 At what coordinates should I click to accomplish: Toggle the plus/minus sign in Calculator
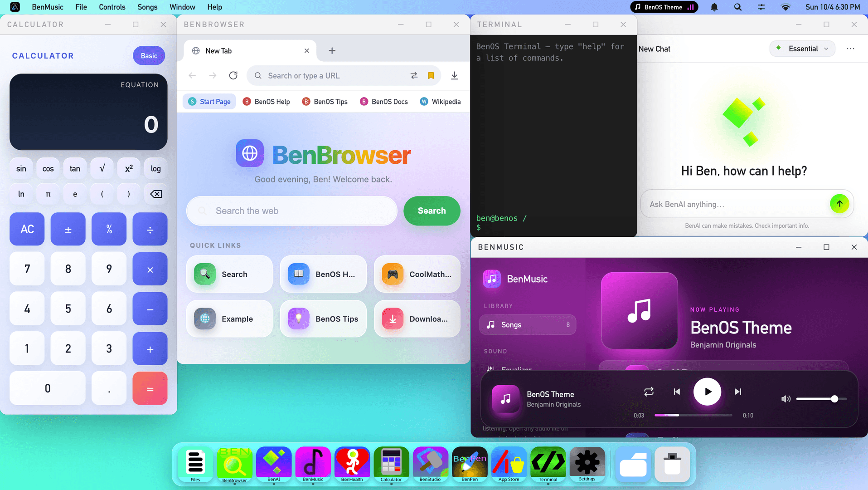coord(68,229)
